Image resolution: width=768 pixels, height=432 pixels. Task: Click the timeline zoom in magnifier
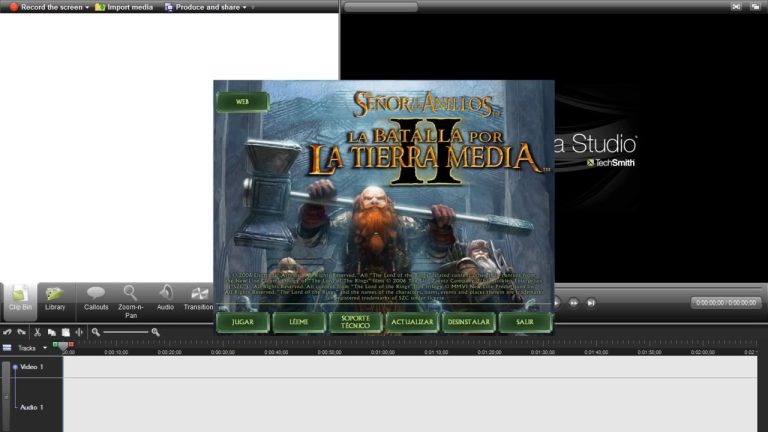[155, 332]
